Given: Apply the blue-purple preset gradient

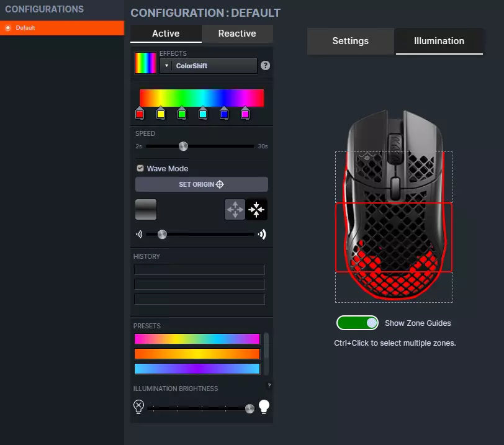Looking at the screenshot, I should coord(197,369).
